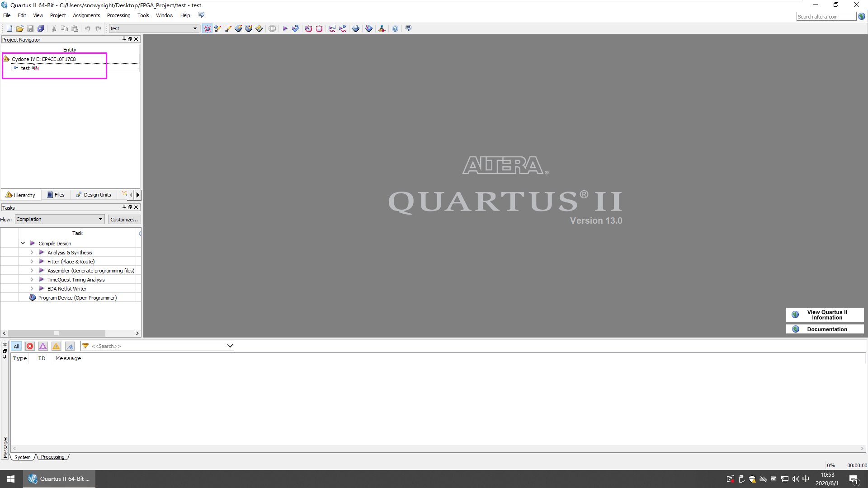Switch to the Processing messages tab
This screenshot has width=868, height=488.
click(x=52, y=457)
